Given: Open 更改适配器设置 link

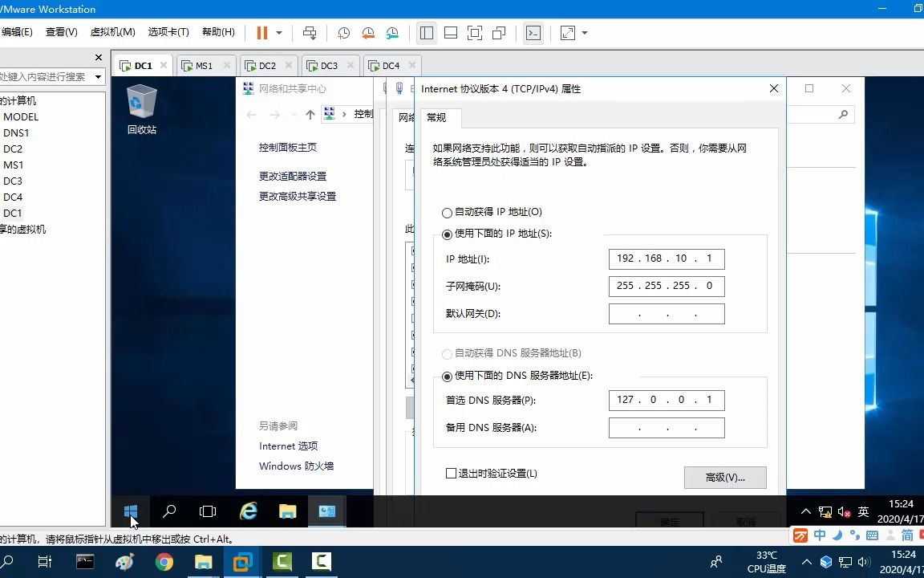Looking at the screenshot, I should coord(292,177).
